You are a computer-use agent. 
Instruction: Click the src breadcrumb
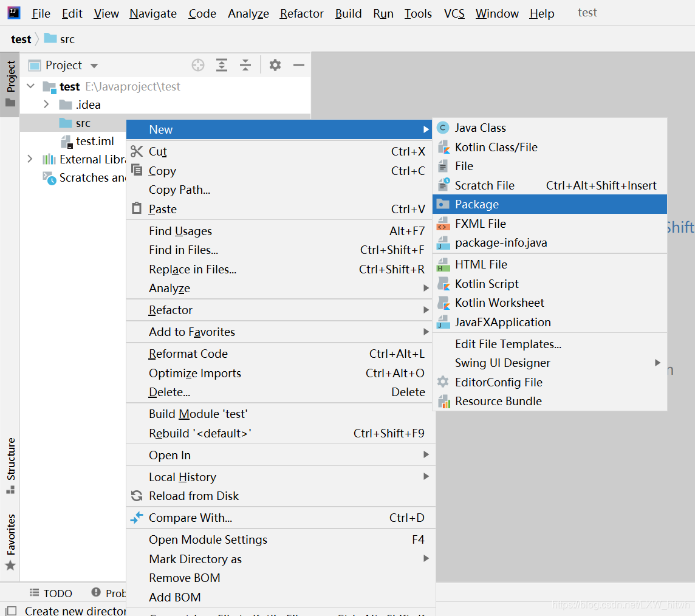60,39
